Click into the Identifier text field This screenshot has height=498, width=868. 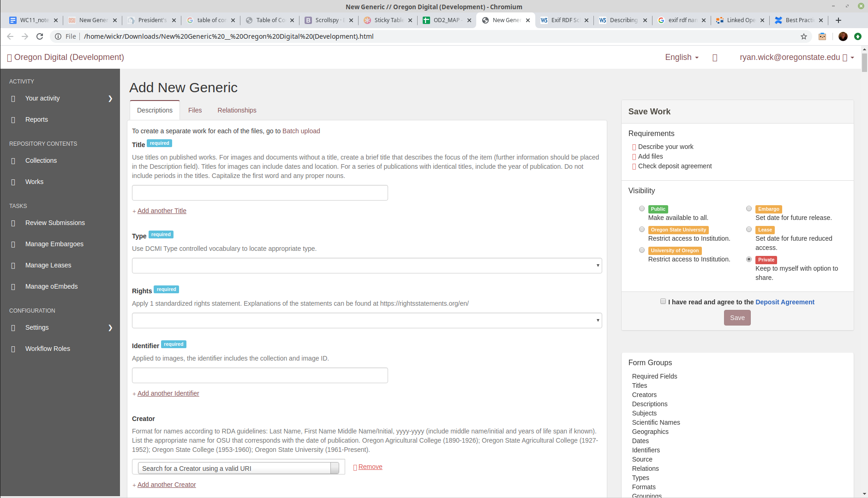(x=260, y=375)
